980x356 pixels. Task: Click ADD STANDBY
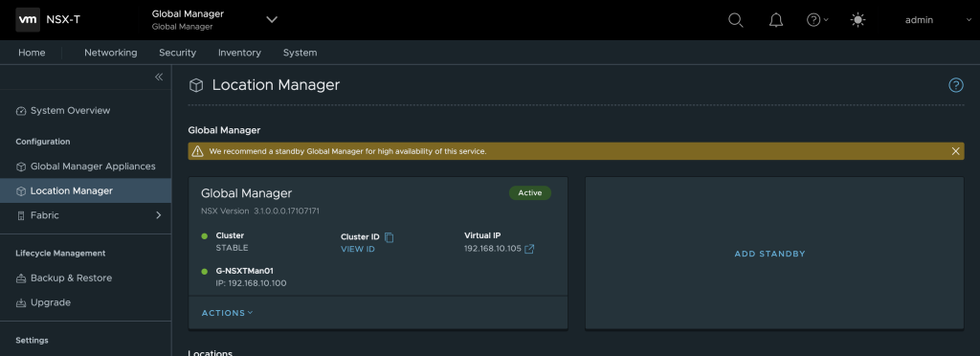point(769,254)
